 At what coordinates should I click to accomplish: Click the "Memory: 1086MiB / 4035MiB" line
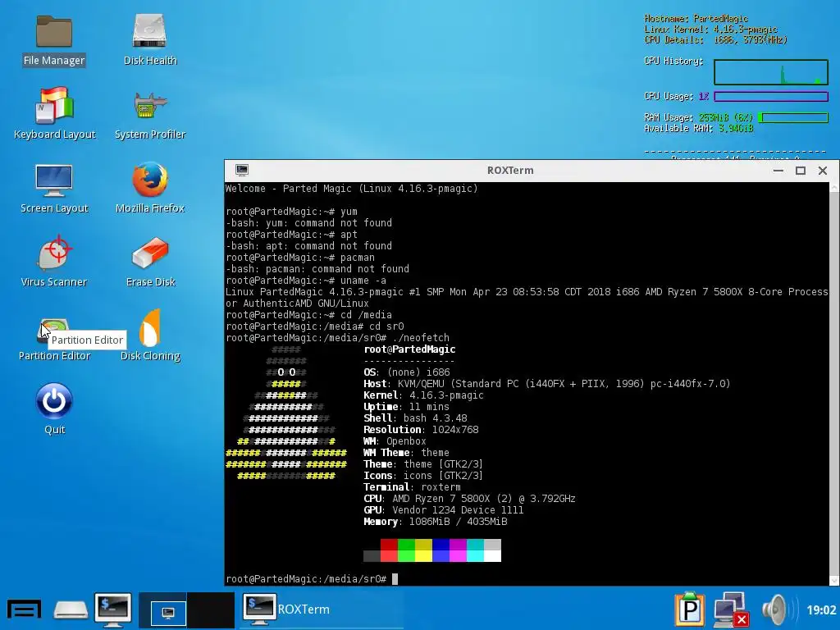[435, 521]
